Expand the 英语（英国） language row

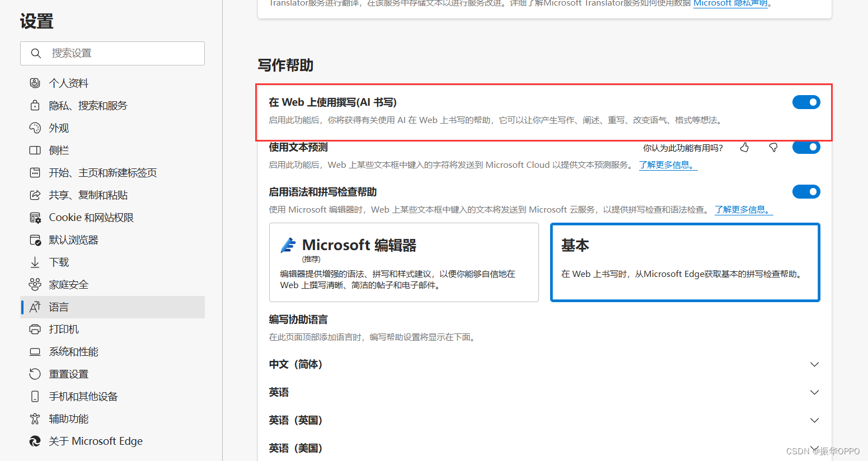[x=545, y=420]
